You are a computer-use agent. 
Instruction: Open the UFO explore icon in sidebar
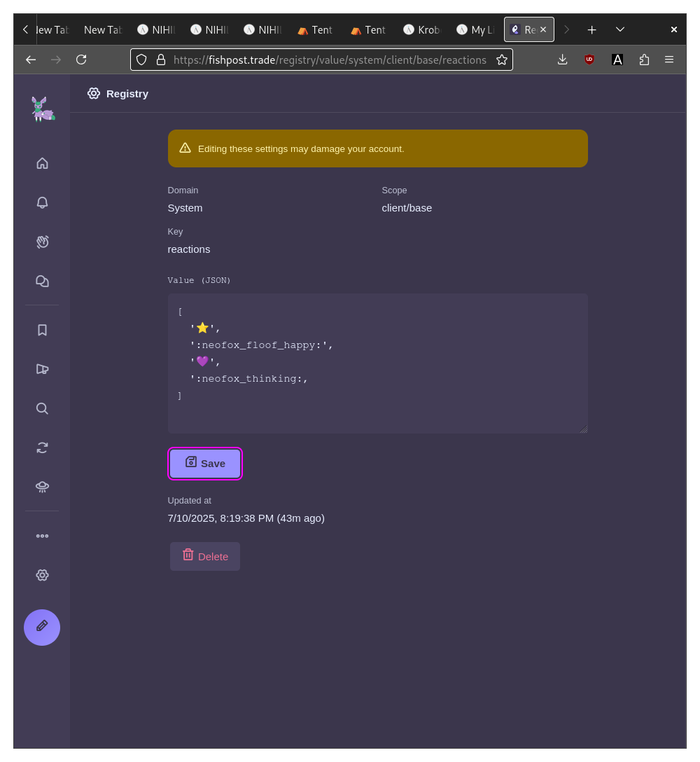pyautogui.click(x=42, y=487)
